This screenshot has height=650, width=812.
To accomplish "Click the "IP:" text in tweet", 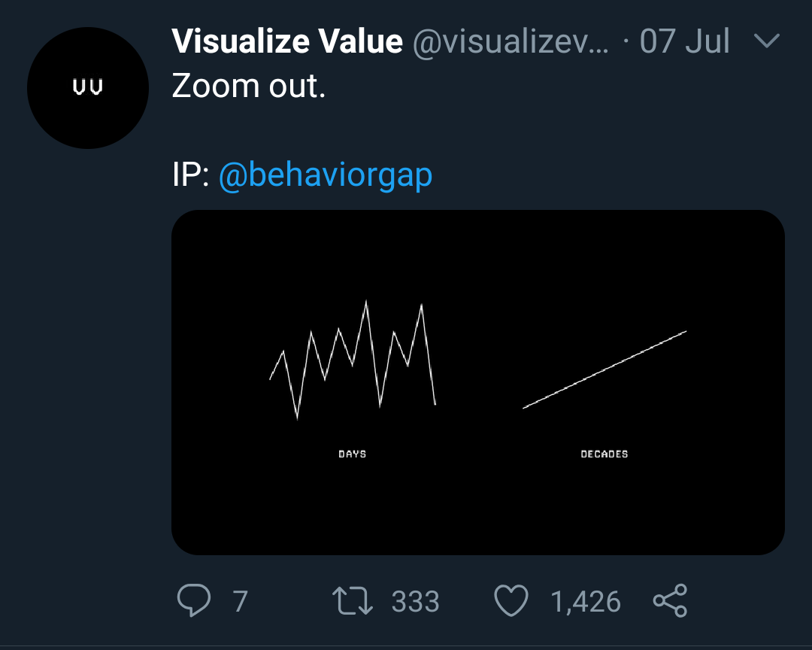I will pyautogui.click(x=190, y=175).
